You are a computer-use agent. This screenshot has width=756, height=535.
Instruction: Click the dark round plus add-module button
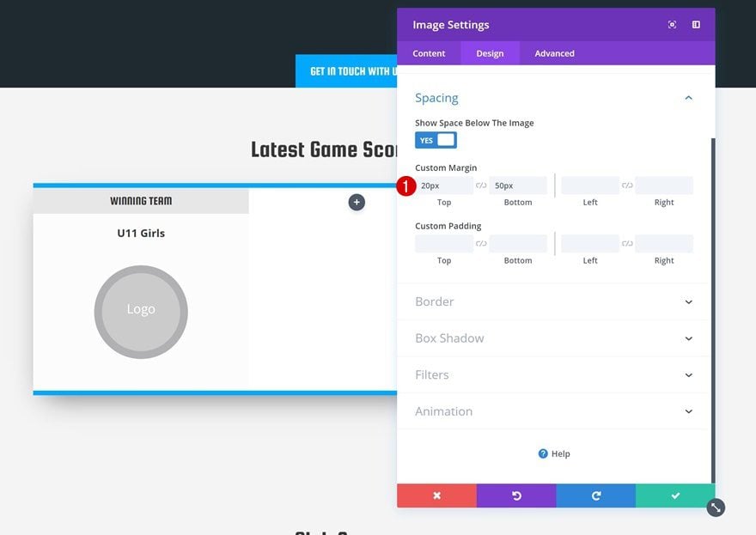357,203
